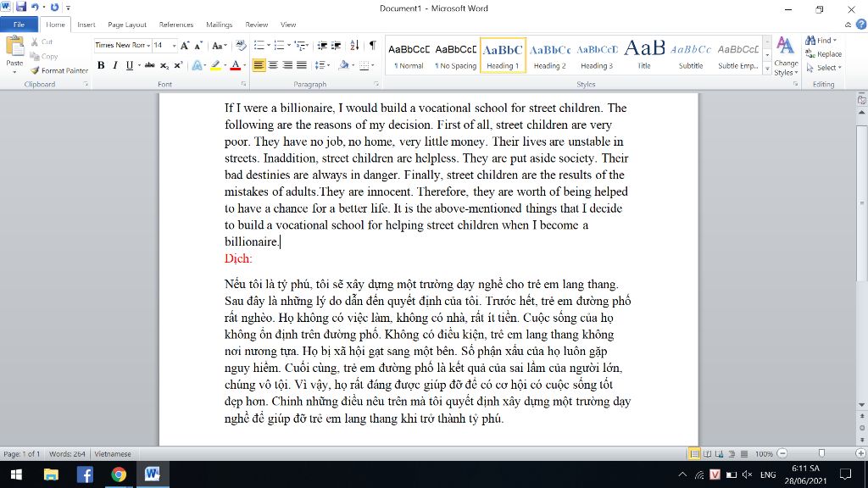Click the Save icon in quick access toolbar
The height and width of the screenshot is (488, 868).
click(x=21, y=7)
